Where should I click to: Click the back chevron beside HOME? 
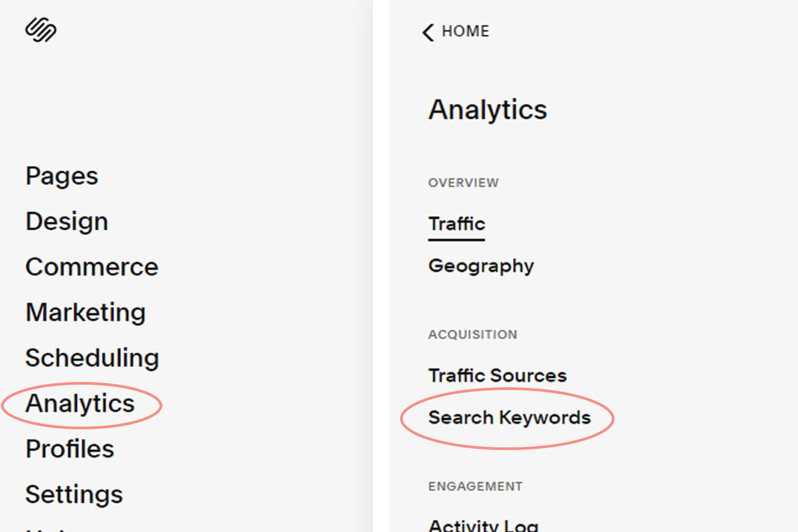click(428, 32)
